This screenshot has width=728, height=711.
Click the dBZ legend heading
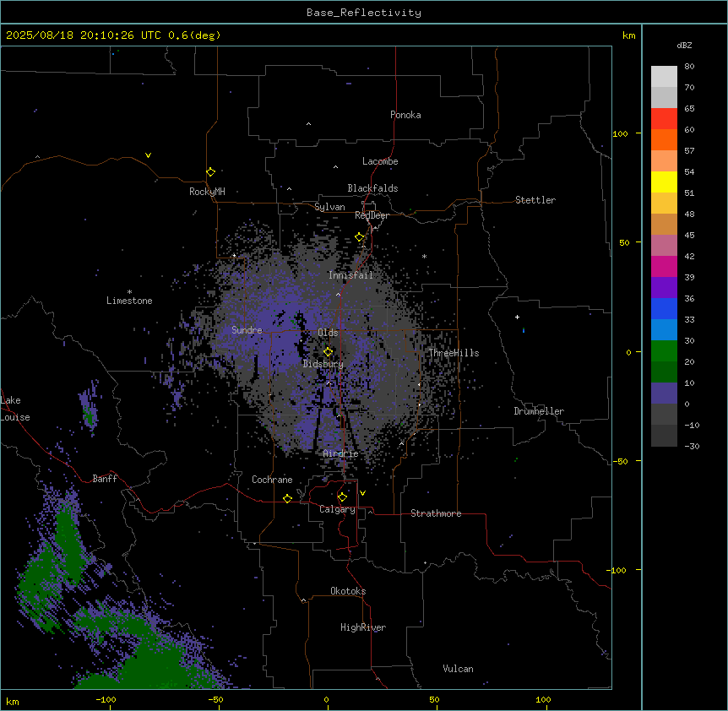684,45
